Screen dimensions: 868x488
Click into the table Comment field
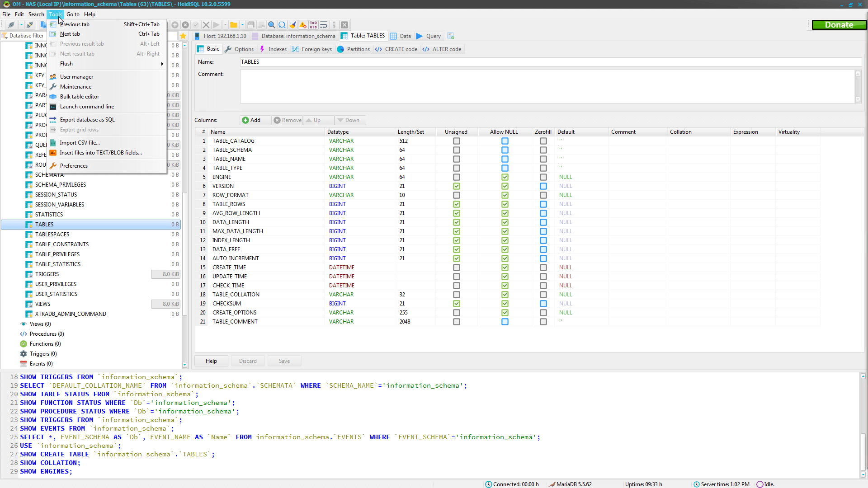547,86
